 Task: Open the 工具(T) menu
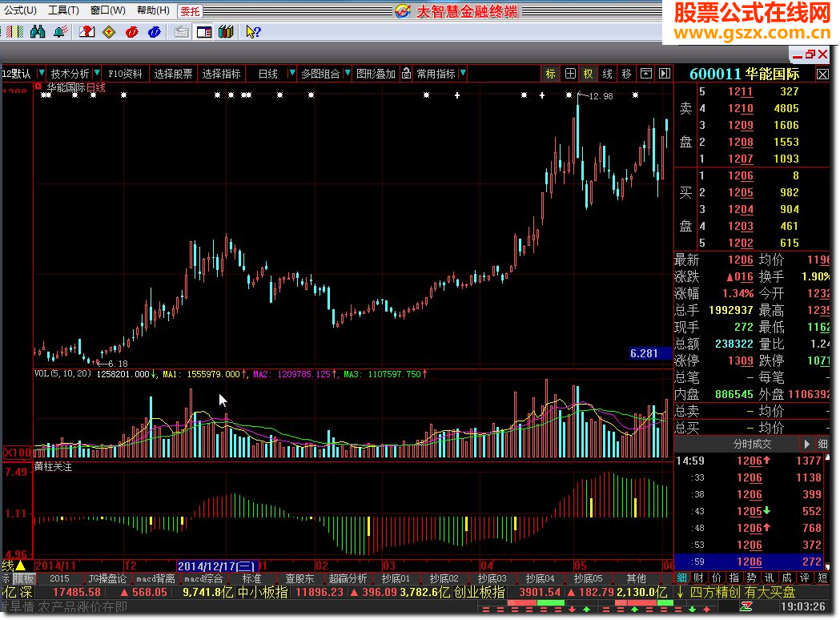(64, 10)
